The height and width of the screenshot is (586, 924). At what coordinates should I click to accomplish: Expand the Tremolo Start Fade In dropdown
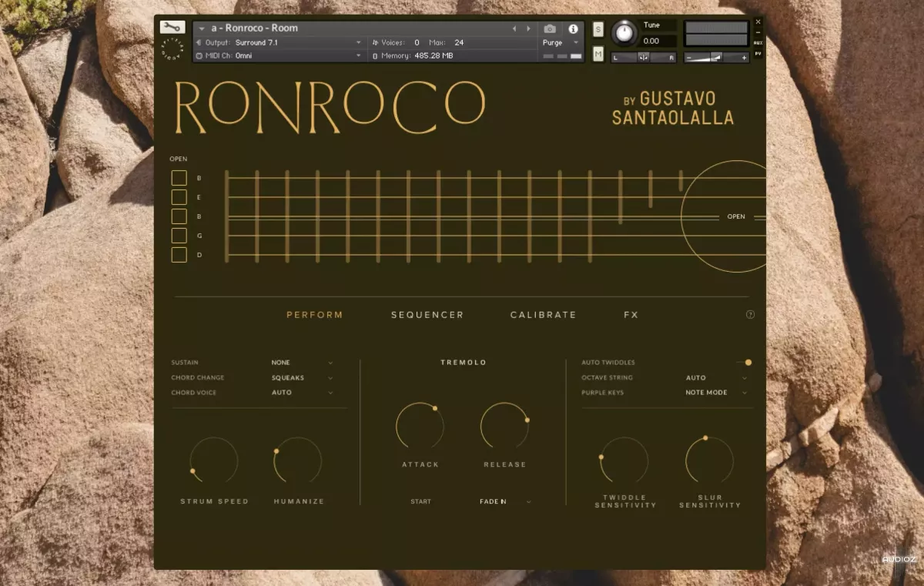(x=505, y=501)
